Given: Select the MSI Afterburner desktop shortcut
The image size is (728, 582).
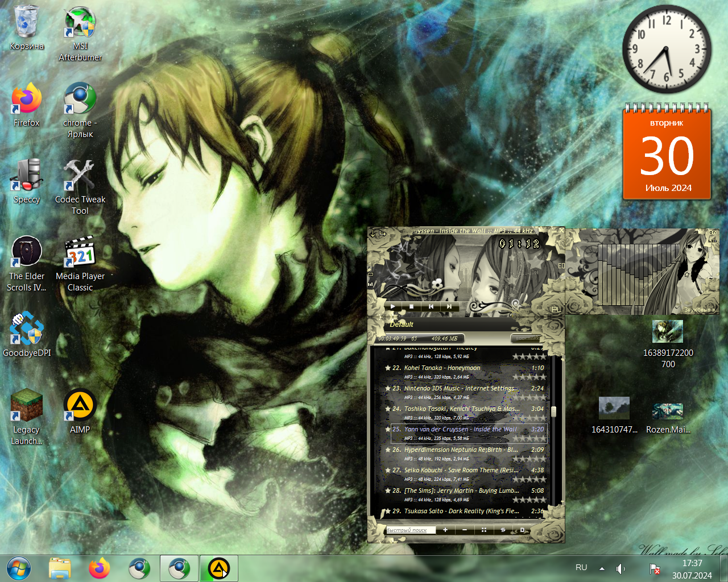Looking at the screenshot, I should click(80, 33).
